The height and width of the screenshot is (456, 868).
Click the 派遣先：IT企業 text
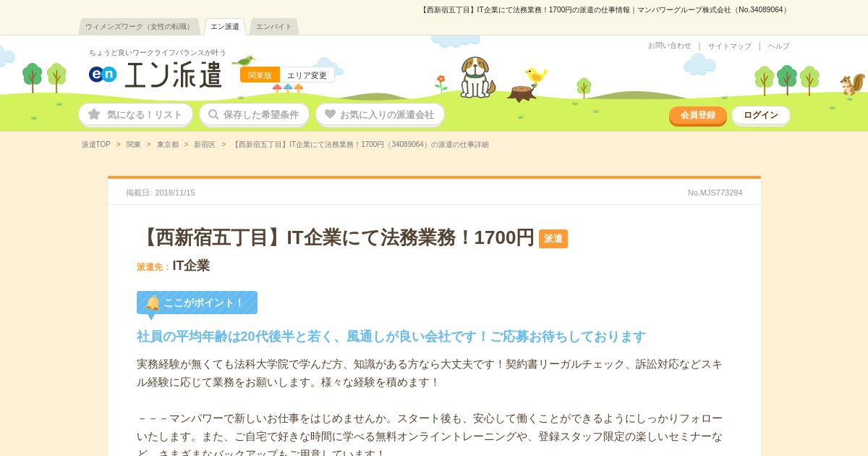point(174,266)
